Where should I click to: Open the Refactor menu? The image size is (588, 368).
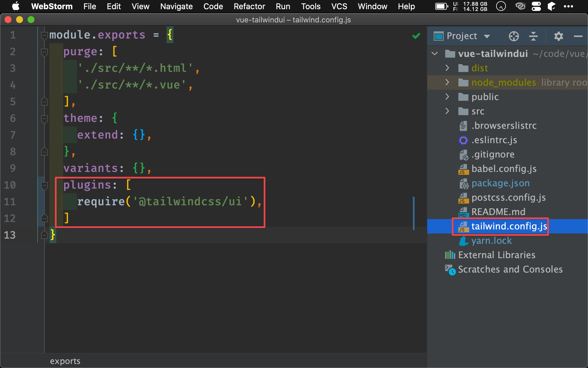point(249,6)
